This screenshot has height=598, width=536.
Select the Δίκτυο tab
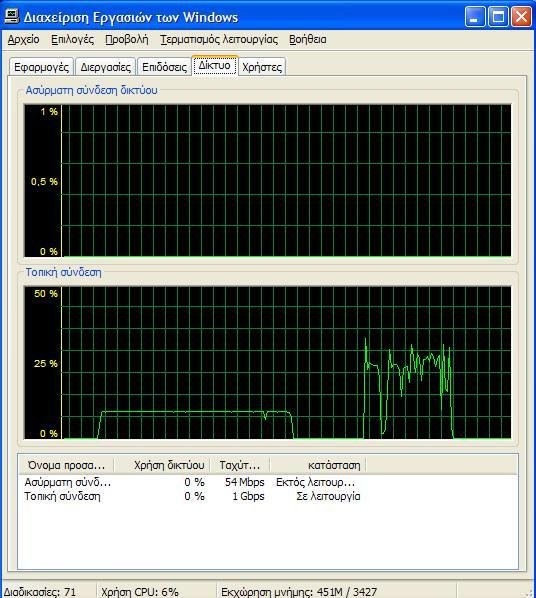pyautogui.click(x=215, y=66)
